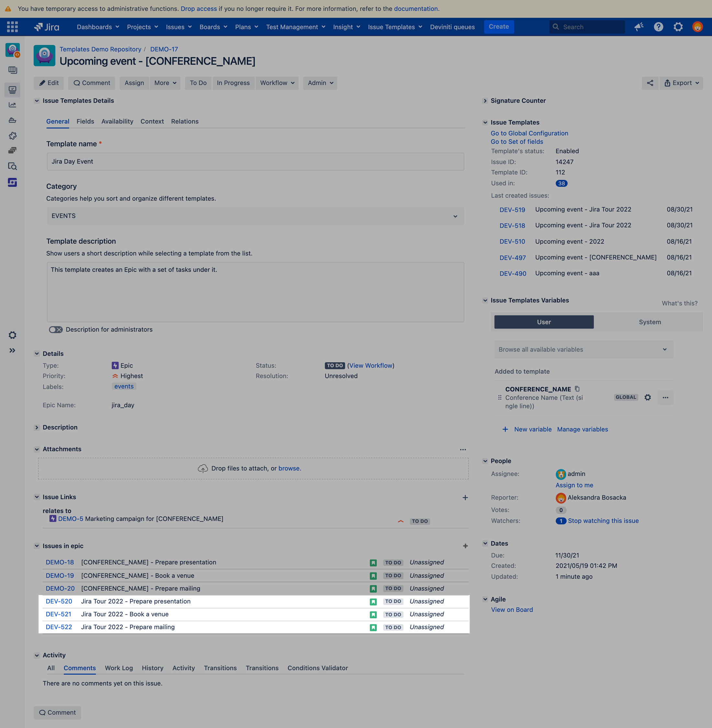Viewport: 712px width, 728px height.
Task: Open project settings gear in sidebar
Action: tap(12, 335)
